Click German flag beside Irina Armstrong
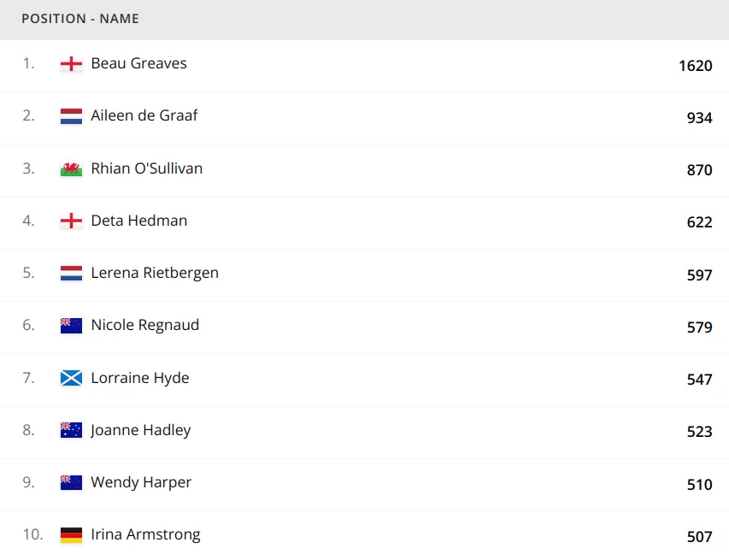The height and width of the screenshot is (560, 729). 71,535
